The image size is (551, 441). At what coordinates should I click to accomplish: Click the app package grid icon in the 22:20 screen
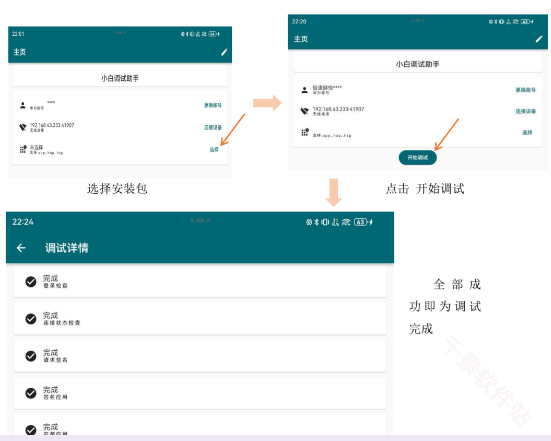[x=305, y=132]
